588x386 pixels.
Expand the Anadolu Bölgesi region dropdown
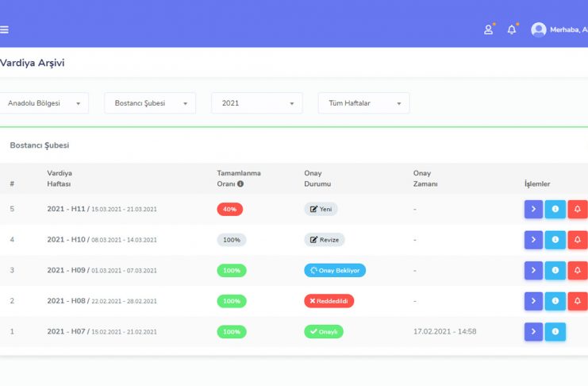click(44, 103)
